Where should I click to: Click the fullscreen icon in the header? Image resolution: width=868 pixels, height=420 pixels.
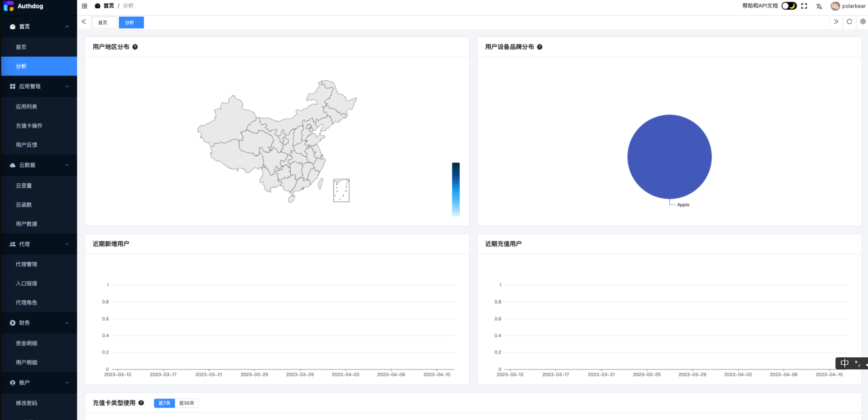(x=804, y=6)
